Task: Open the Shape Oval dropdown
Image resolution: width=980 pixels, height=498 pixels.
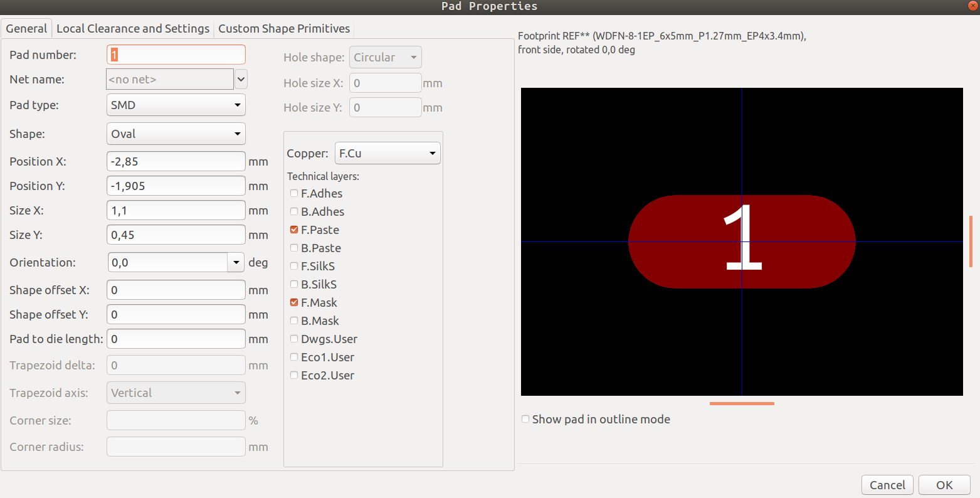Action: click(x=176, y=134)
